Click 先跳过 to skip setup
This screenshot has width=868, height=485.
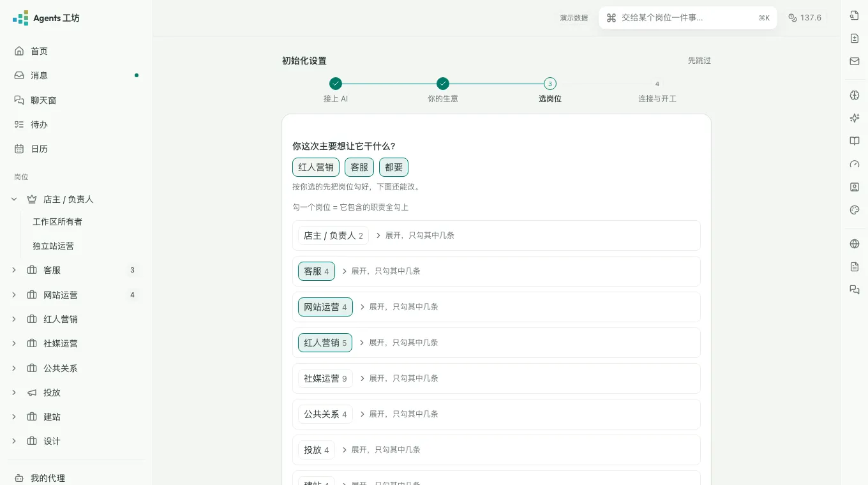pos(699,61)
